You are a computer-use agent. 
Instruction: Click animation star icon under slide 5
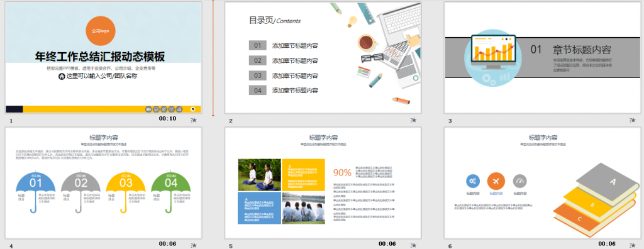pos(414,245)
